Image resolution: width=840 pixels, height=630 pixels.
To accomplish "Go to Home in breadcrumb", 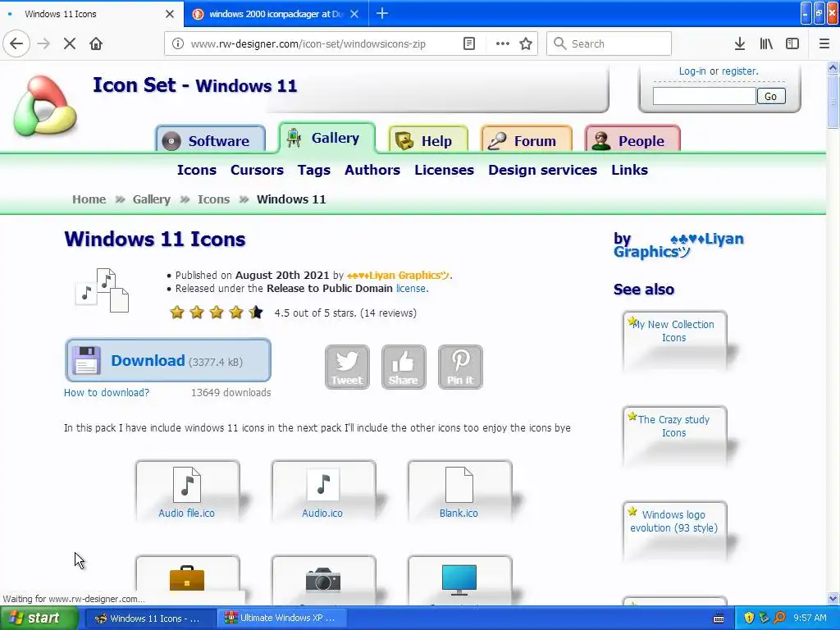I will (89, 199).
